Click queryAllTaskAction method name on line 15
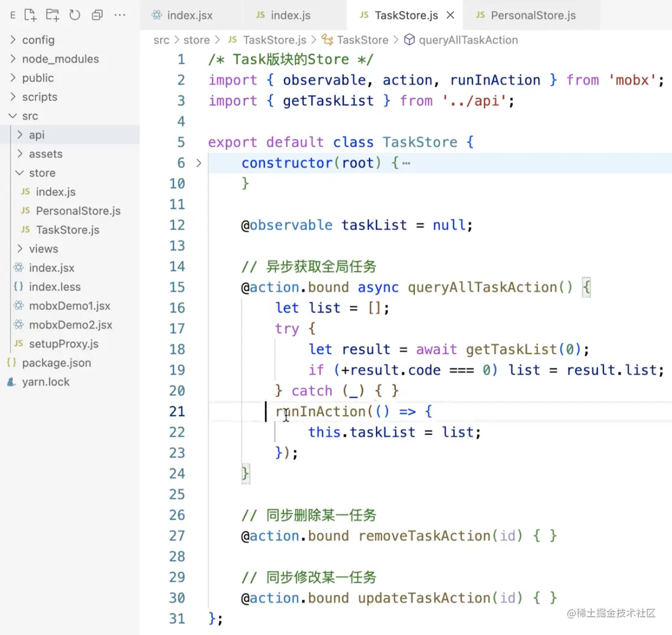 (482, 287)
